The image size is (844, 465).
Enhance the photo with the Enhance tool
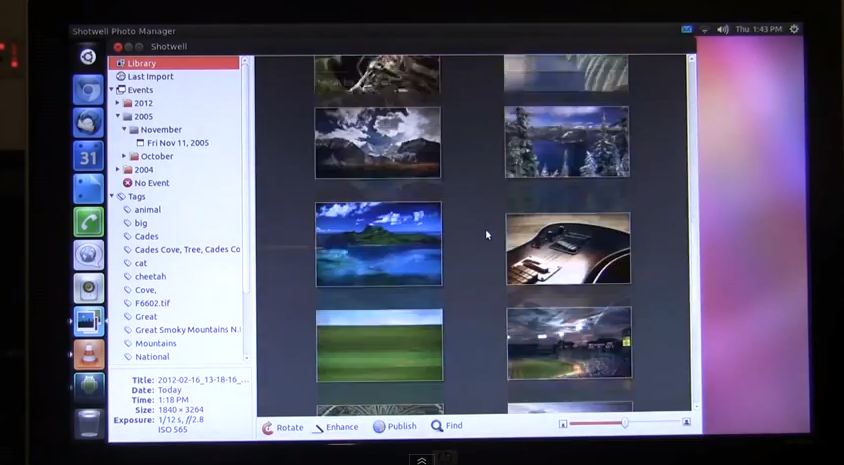(335, 427)
